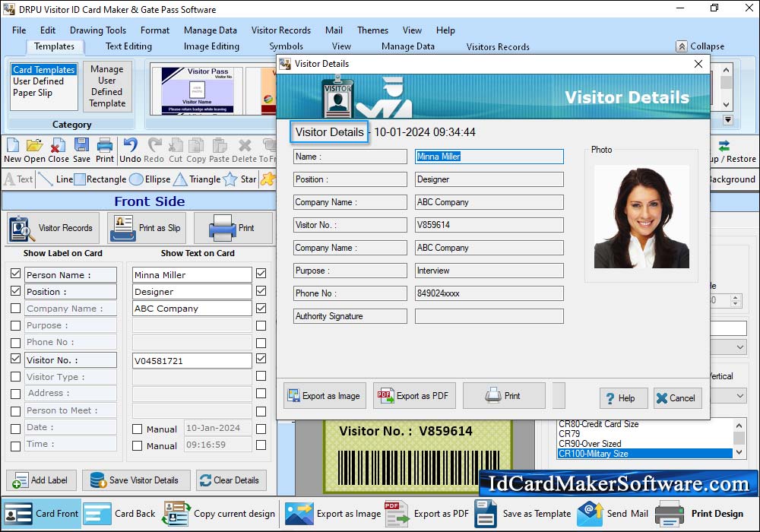Image resolution: width=760 pixels, height=532 pixels.
Task: Select the Text drawing tool
Action: [18, 179]
